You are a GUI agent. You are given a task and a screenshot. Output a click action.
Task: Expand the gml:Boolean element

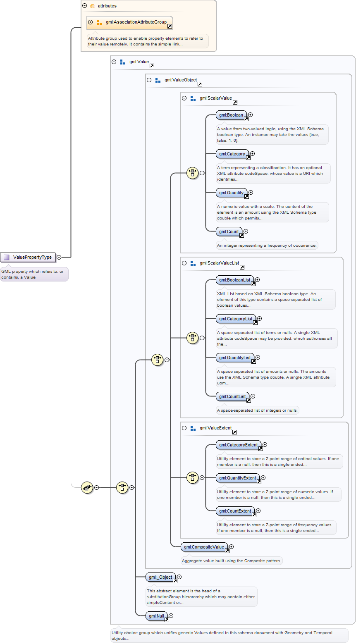click(250, 115)
